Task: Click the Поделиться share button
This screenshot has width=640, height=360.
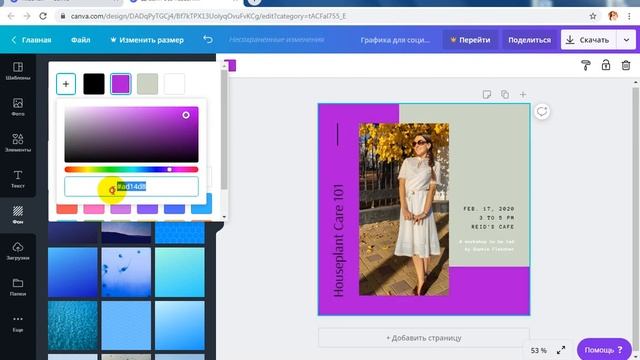Action: coord(529,40)
